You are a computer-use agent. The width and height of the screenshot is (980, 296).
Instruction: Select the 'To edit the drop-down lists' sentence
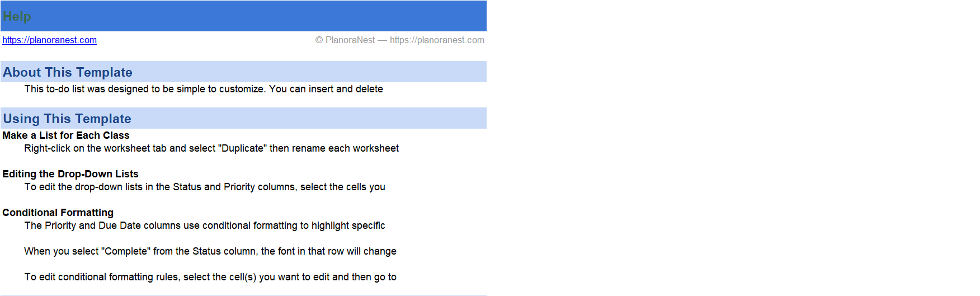[205, 187]
